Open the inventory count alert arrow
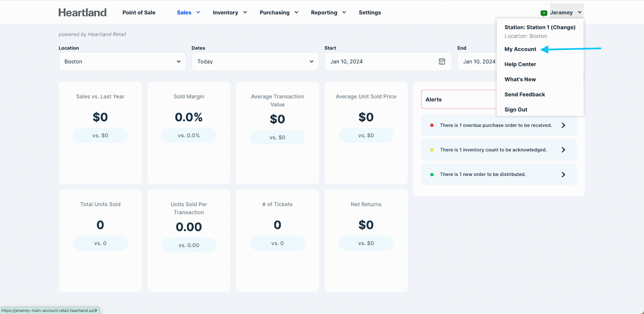The image size is (644, 314). pos(563,150)
